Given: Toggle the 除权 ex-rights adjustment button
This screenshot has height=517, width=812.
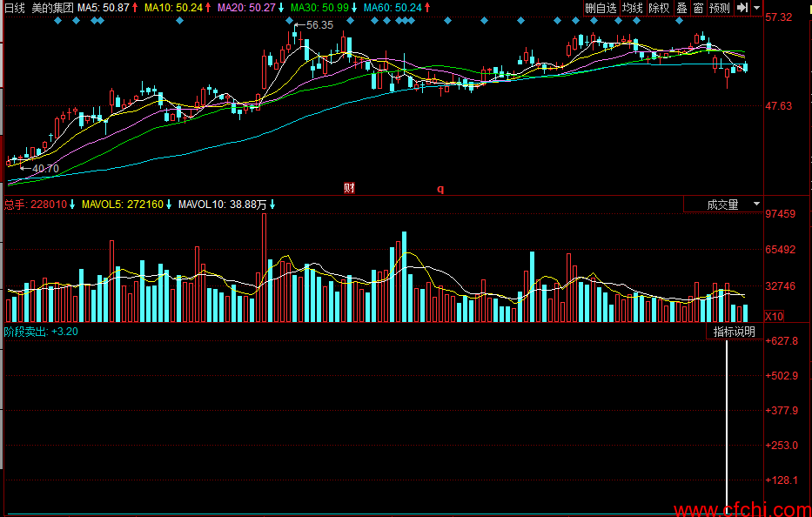Looking at the screenshot, I should [659, 8].
